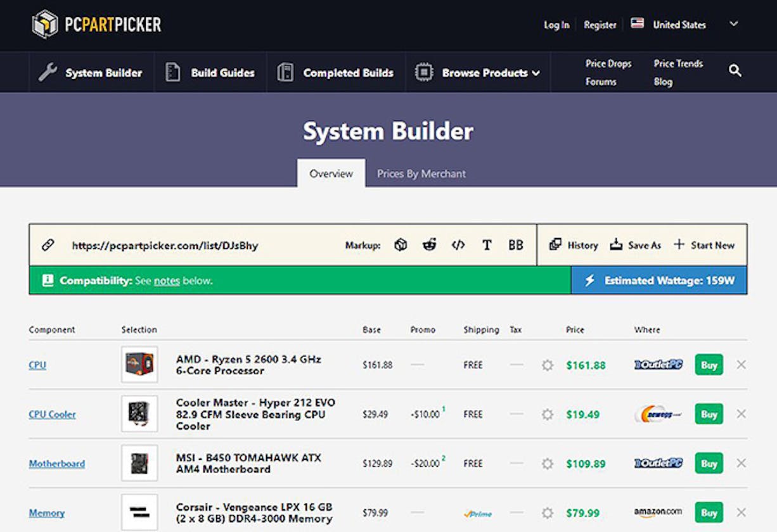This screenshot has height=532, width=777.
Task: Select the HTML code markup icon
Action: pyautogui.click(x=459, y=244)
